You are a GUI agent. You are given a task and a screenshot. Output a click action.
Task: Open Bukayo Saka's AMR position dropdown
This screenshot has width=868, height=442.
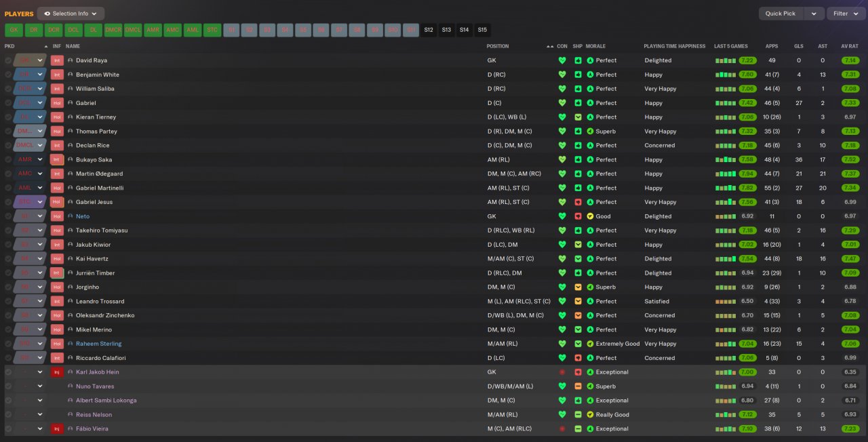(30, 160)
